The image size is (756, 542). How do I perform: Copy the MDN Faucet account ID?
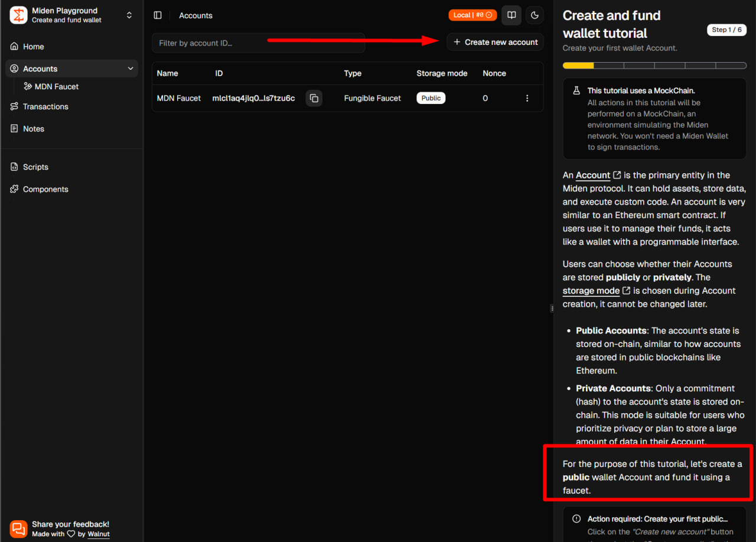(314, 98)
